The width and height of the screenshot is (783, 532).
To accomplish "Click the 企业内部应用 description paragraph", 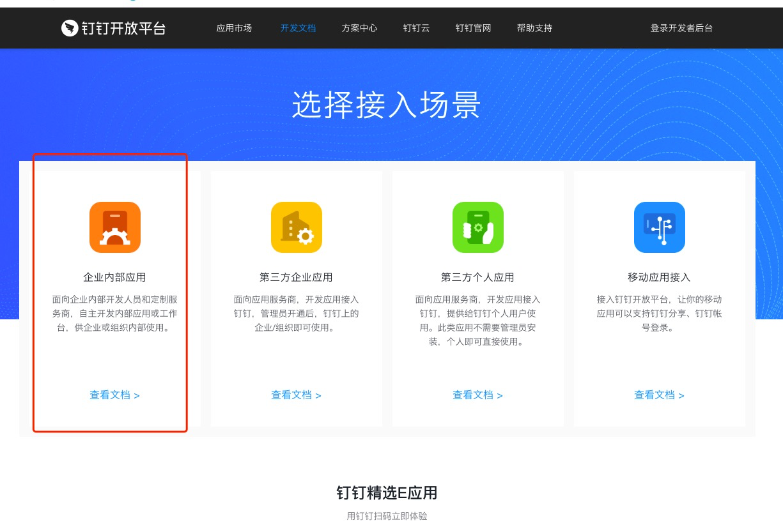I will [115, 314].
